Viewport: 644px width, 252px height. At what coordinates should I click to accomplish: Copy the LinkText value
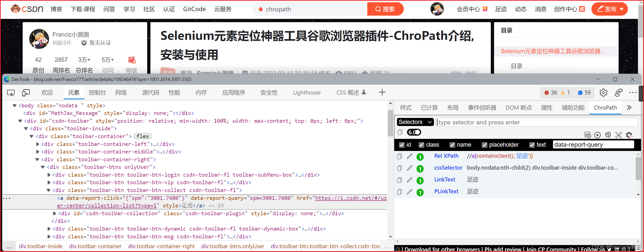399,180
